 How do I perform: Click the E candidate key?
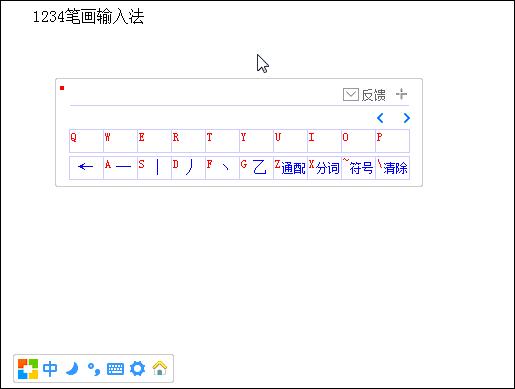[154, 141]
